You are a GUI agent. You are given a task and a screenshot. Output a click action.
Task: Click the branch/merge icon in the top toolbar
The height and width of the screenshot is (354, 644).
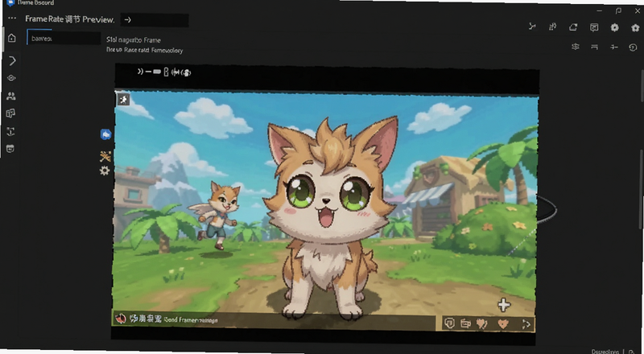tap(532, 27)
